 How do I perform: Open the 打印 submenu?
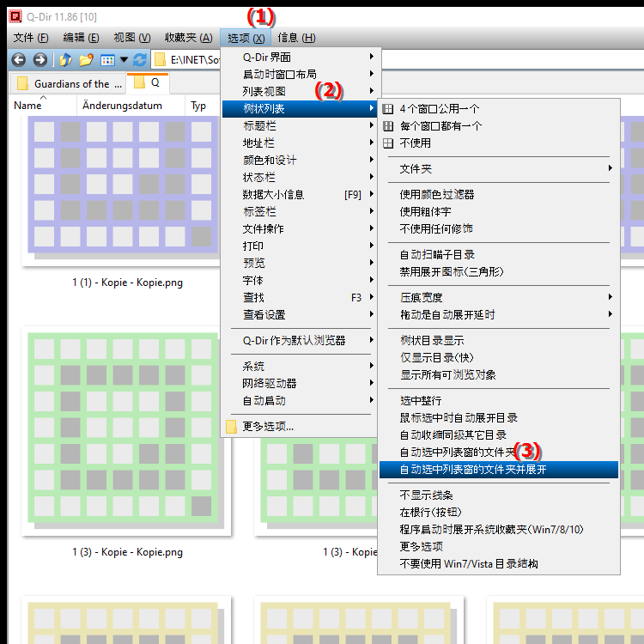[300, 246]
